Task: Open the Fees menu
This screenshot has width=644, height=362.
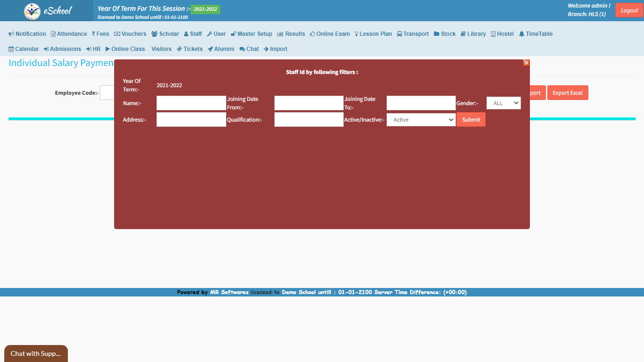Action: pos(100,34)
